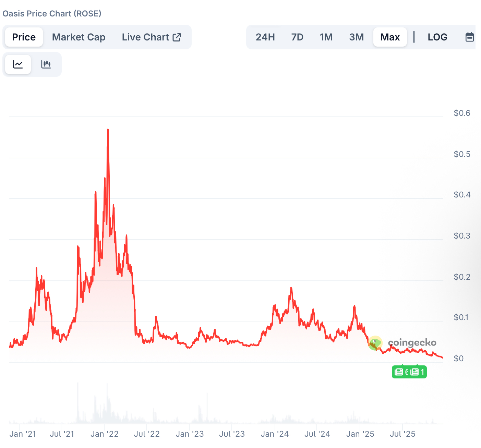Click the Jul '23 x-axis label
This screenshot has height=448, width=481.
(x=232, y=434)
